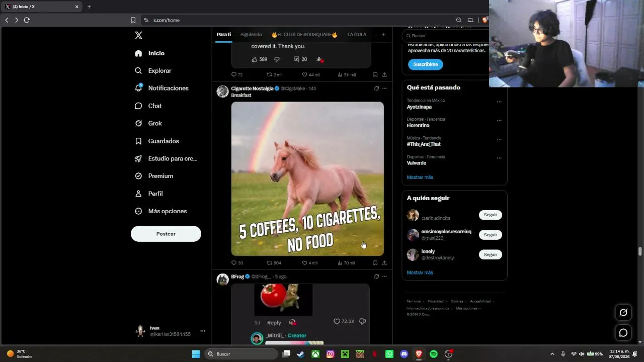Open options for the #This_And_That trend
Image resolution: width=644 pixels, height=362 pixels.
point(499,139)
